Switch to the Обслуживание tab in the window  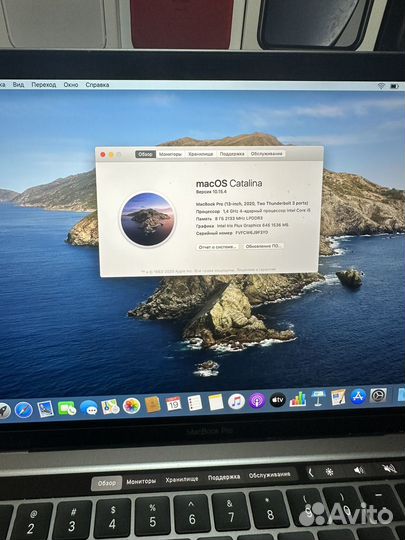tap(267, 154)
